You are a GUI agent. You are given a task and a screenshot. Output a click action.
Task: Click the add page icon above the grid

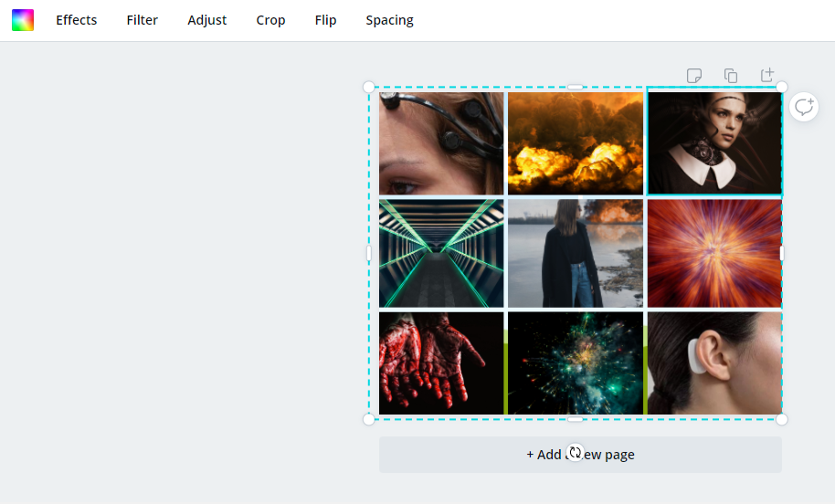[767, 75]
